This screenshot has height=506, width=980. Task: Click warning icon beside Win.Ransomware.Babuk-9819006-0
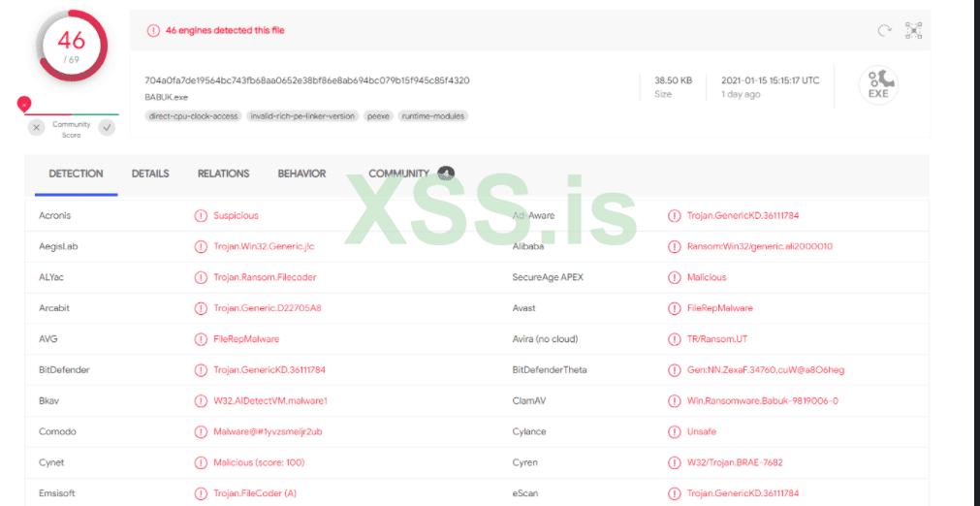(675, 400)
